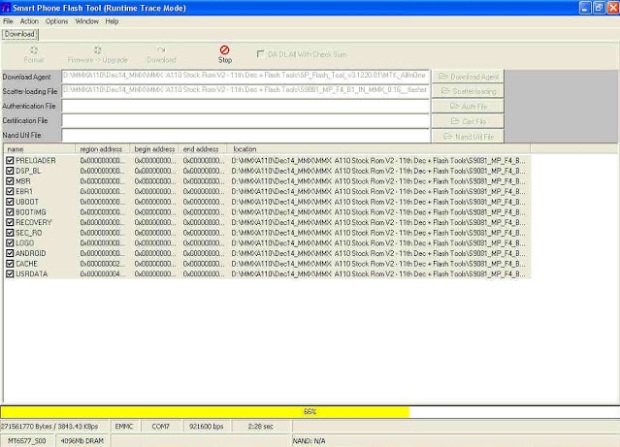Screen dimensions: 620x447
Task: Click the begin address column header
Action: tap(154, 149)
